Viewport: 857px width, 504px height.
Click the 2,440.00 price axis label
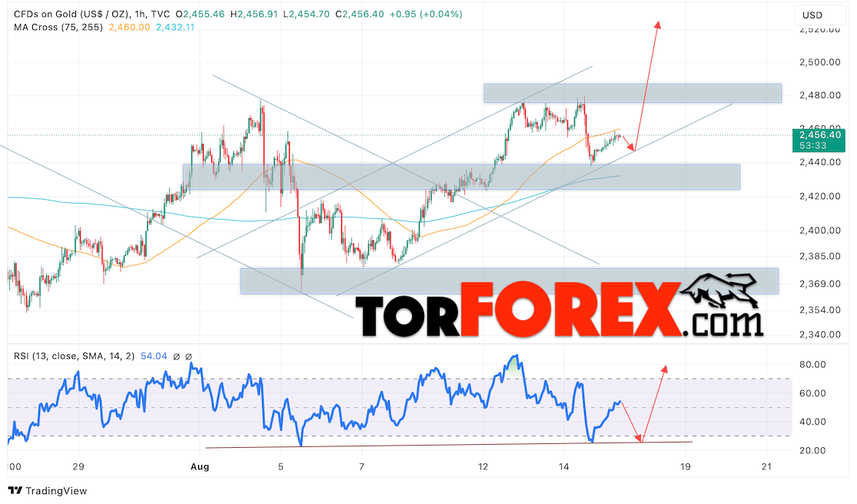point(819,162)
